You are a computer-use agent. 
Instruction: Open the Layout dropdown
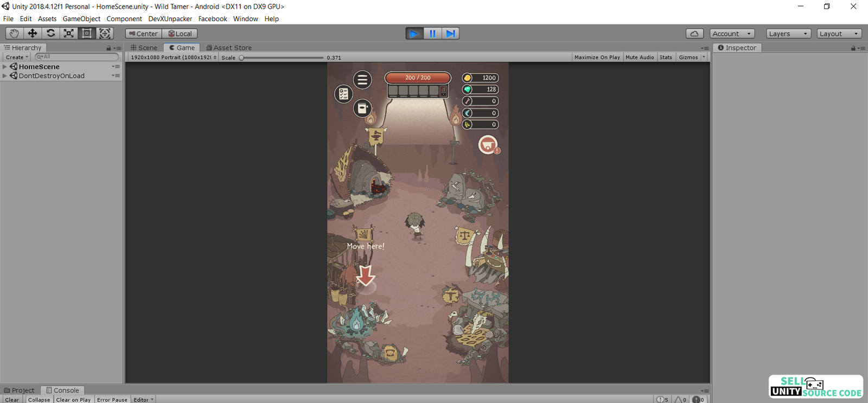point(839,34)
